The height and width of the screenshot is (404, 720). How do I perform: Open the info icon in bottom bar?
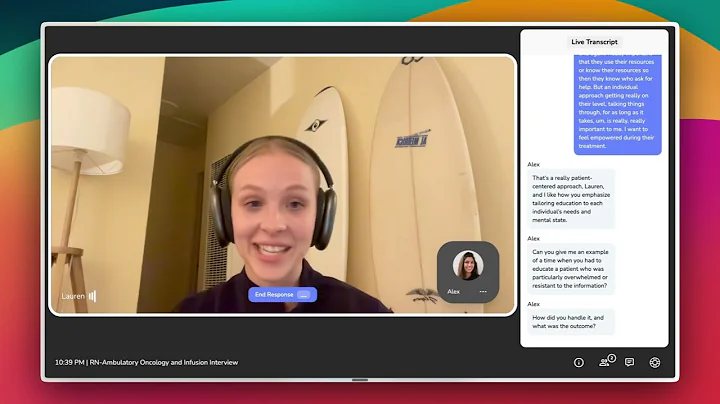tap(579, 363)
